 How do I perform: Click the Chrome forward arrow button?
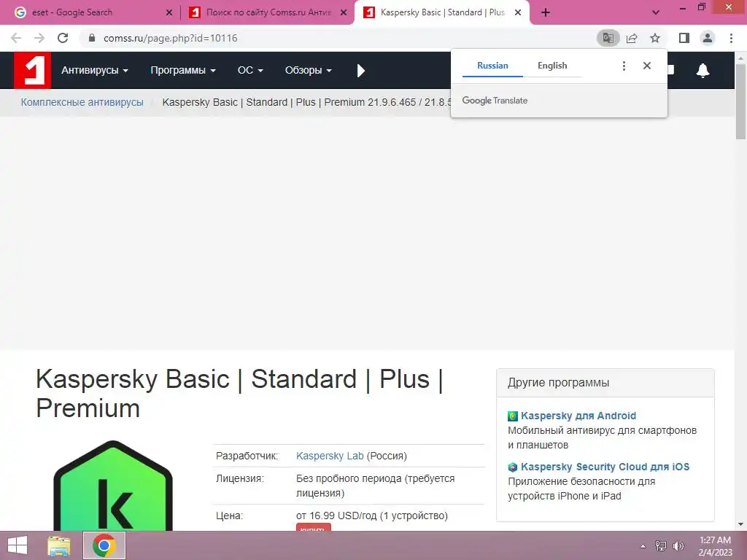(x=39, y=38)
